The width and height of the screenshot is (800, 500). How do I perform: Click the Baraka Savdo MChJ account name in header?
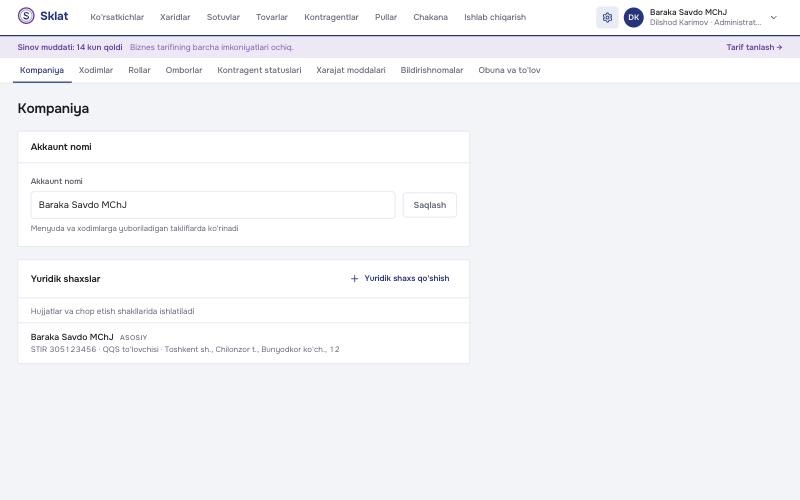pos(688,12)
